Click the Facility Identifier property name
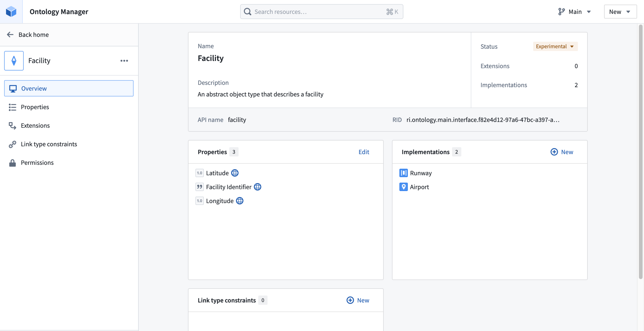644x331 pixels. tap(229, 187)
